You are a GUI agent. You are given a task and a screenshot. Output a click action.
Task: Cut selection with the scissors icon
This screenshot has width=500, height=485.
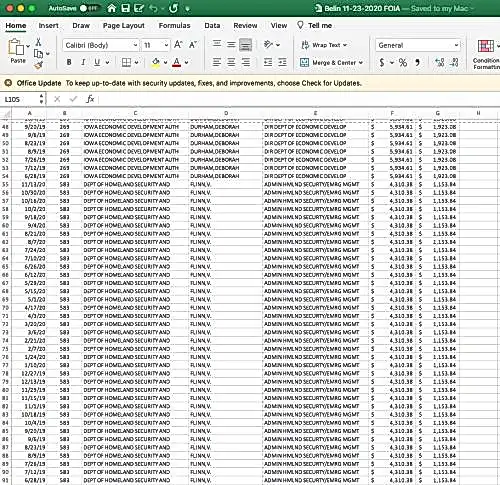[x=38, y=42]
